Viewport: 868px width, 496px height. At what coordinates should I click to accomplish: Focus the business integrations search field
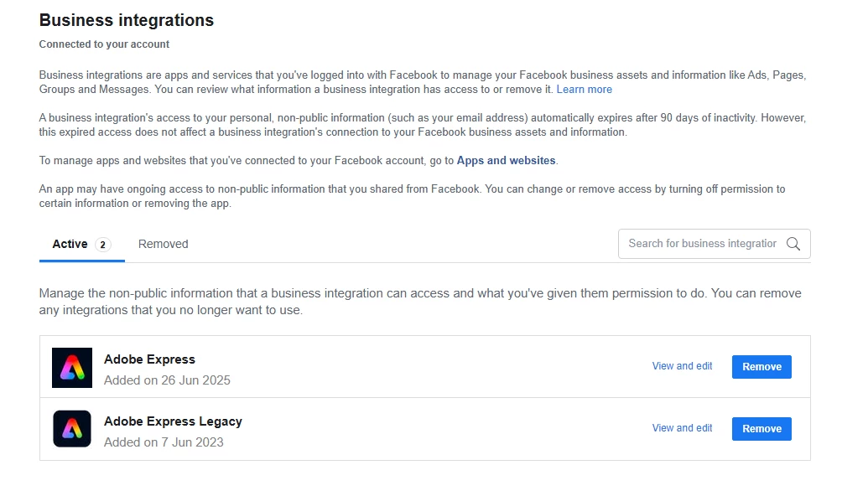click(702, 244)
